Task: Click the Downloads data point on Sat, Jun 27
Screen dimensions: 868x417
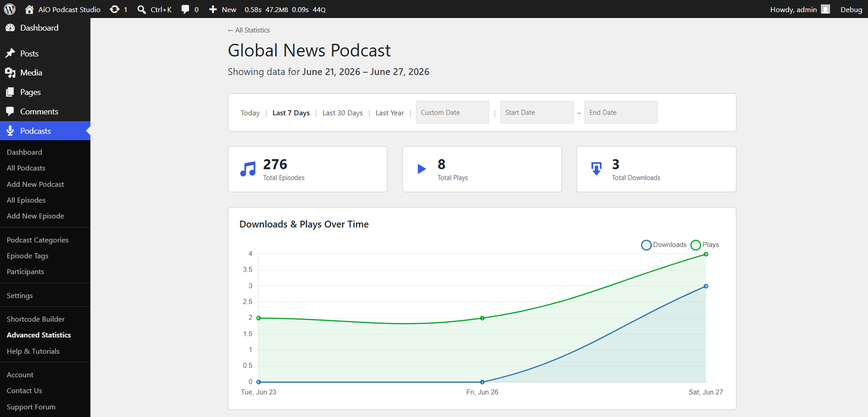Action: coord(706,286)
